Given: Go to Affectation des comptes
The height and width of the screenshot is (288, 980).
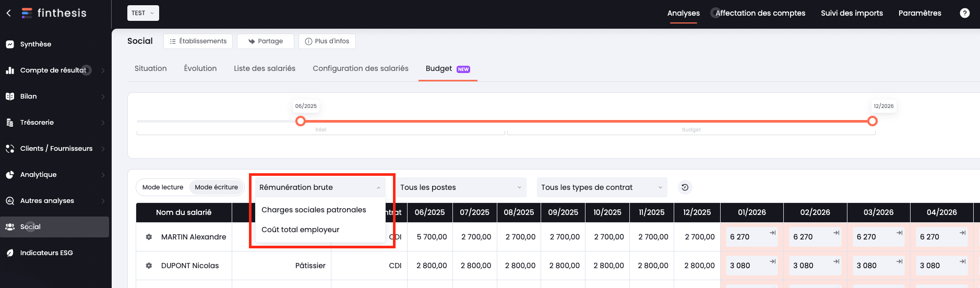Looking at the screenshot, I should pyautogui.click(x=760, y=13).
